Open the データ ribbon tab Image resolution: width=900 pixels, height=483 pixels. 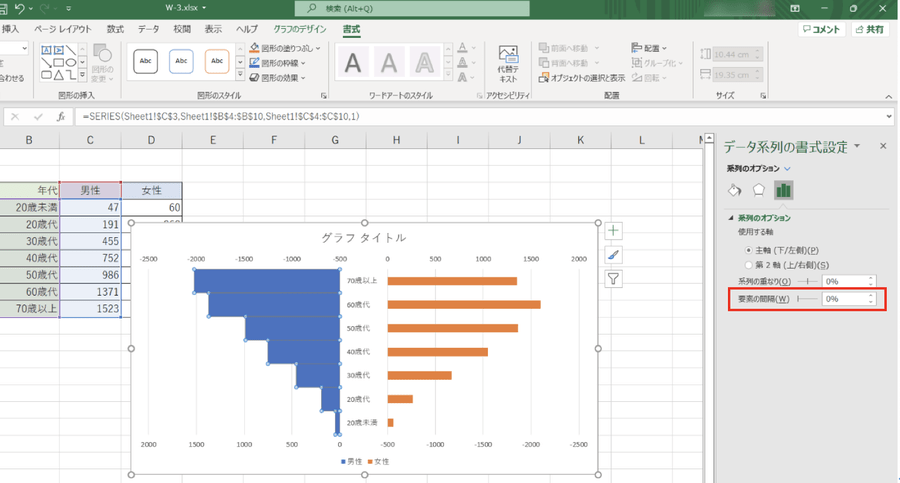point(148,29)
